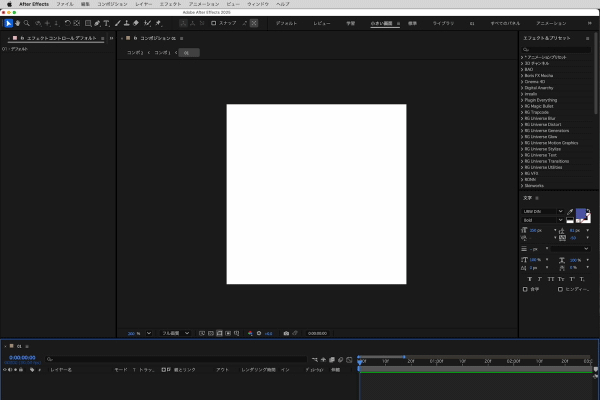Toggle All Caps text style
This screenshot has width=600, height=400.
pyautogui.click(x=551, y=279)
